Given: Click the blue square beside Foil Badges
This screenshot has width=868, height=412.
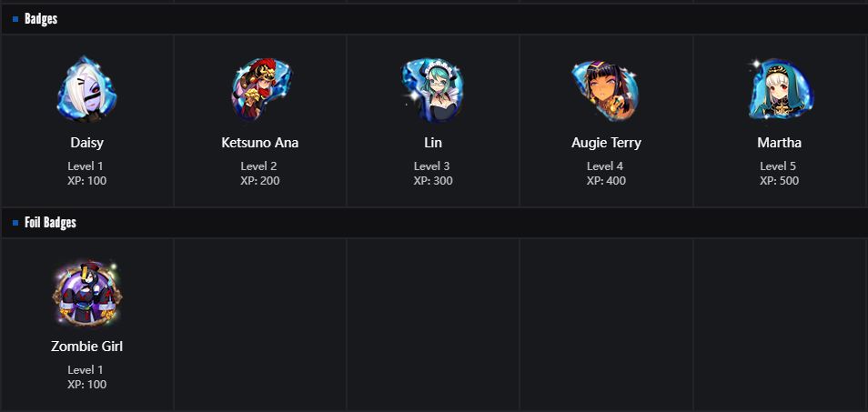Looking at the screenshot, I should tap(15, 223).
